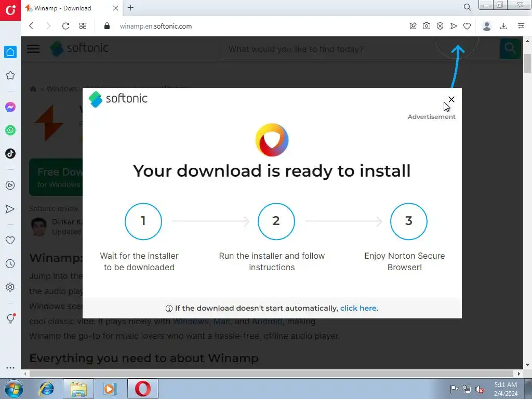This screenshot has width=532, height=399.
Task: Click the green Free Download button
Action: click(x=56, y=178)
